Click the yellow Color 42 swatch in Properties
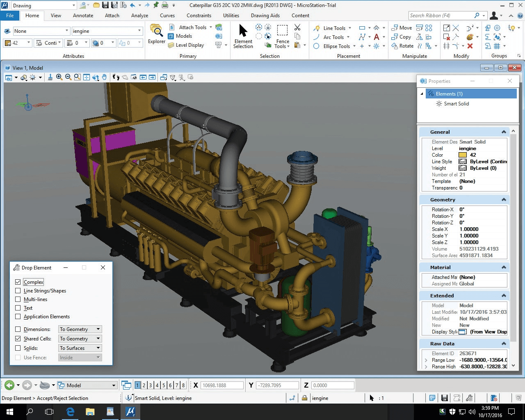 pyautogui.click(x=463, y=155)
